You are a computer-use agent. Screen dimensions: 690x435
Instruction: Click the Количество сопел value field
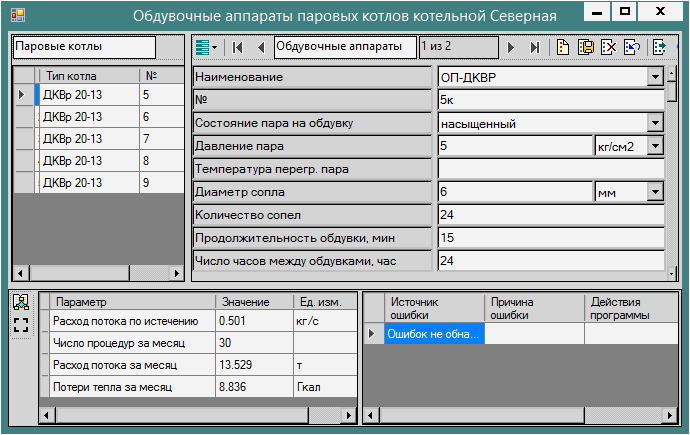[550, 215]
